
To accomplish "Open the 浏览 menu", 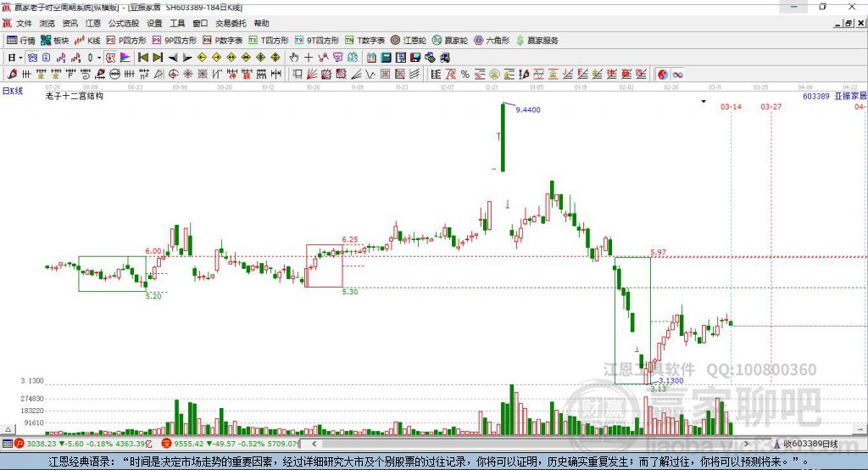I will point(47,23).
